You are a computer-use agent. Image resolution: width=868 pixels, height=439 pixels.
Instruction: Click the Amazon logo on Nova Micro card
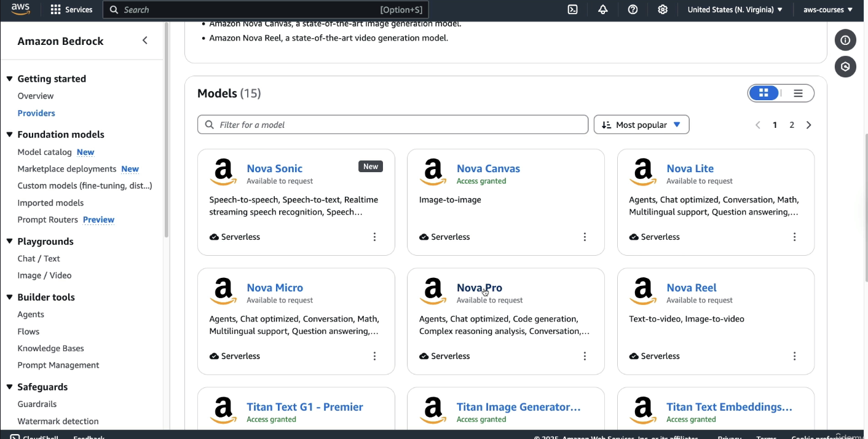click(223, 292)
